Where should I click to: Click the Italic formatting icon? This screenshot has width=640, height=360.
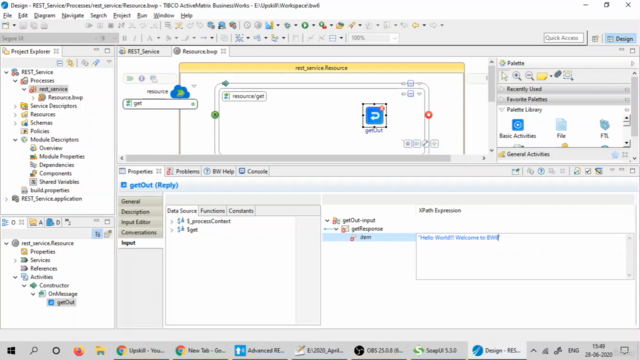[x=135, y=38]
